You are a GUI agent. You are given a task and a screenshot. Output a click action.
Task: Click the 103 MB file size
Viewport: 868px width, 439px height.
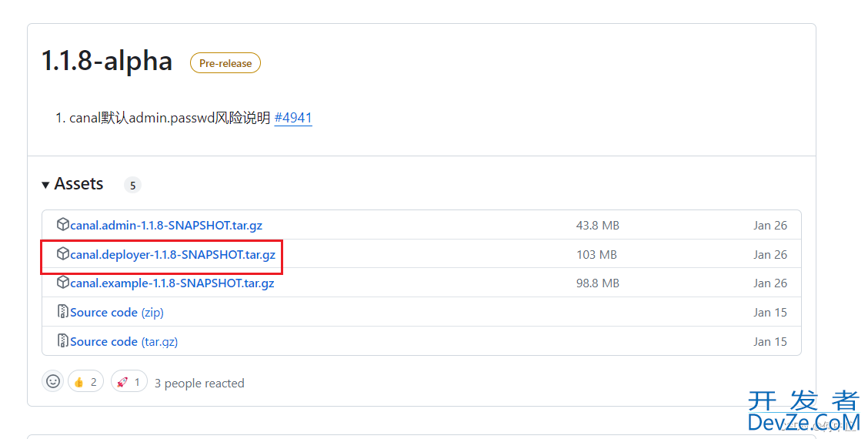tap(597, 254)
